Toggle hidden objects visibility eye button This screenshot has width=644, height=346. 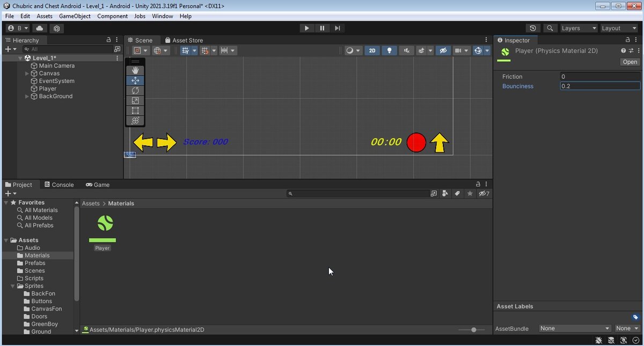coord(443,50)
